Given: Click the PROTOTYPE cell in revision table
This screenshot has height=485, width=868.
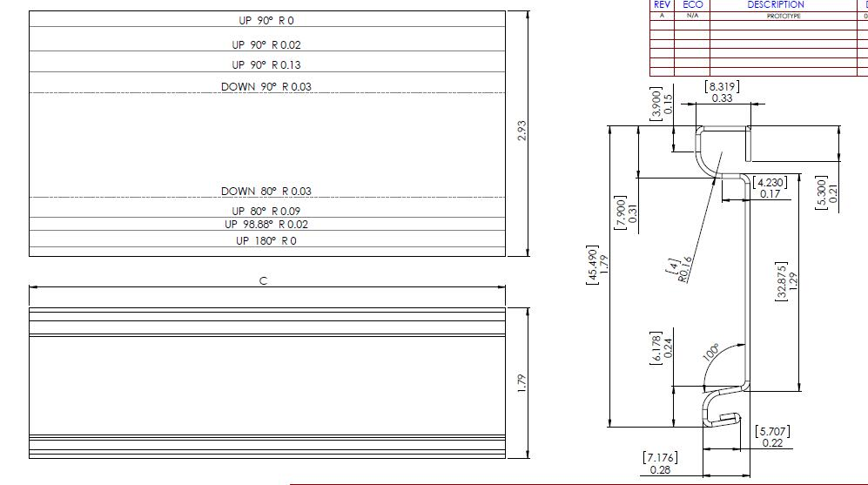Looking at the screenshot, I should coord(783,16).
